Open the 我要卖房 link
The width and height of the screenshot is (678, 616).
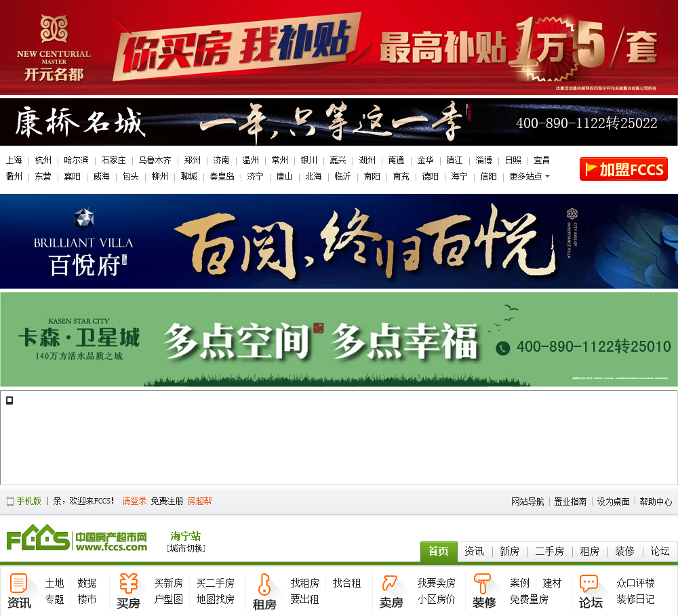436,583
